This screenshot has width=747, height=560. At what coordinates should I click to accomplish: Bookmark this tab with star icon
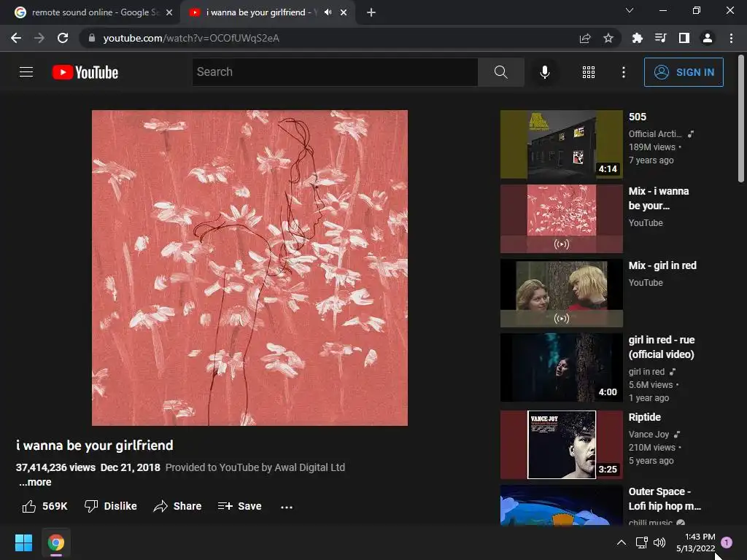pyautogui.click(x=608, y=38)
